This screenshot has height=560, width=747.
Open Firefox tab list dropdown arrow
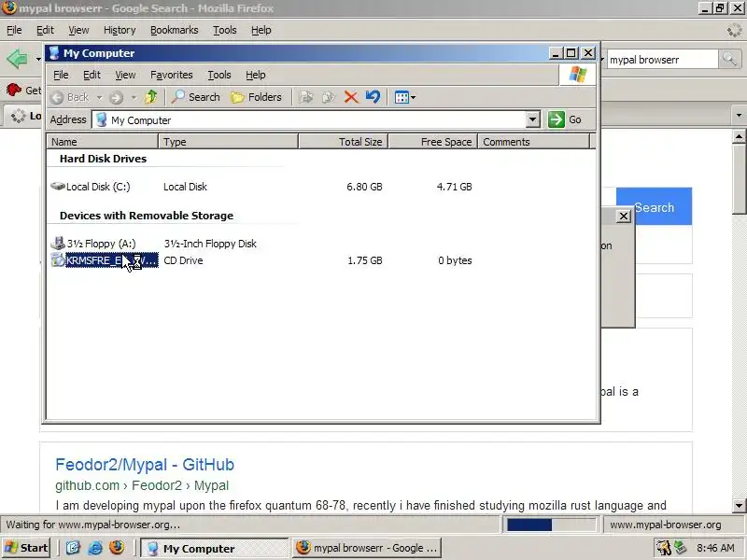click(x=739, y=115)
